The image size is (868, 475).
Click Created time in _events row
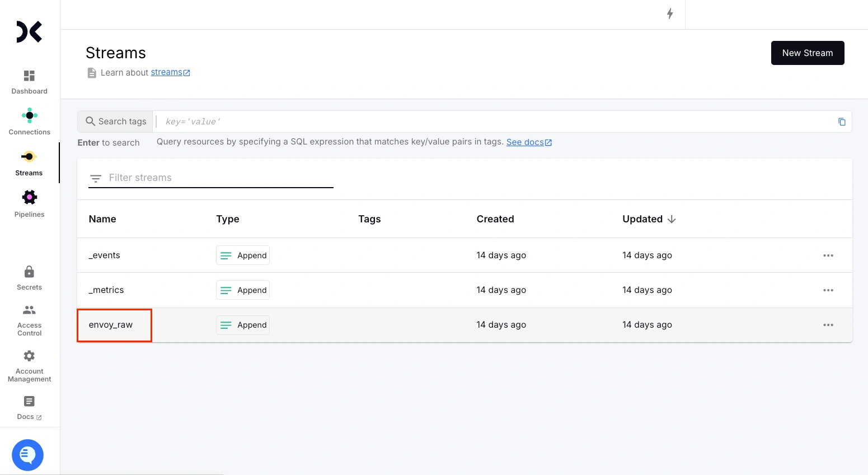click(x=501, y=255)
